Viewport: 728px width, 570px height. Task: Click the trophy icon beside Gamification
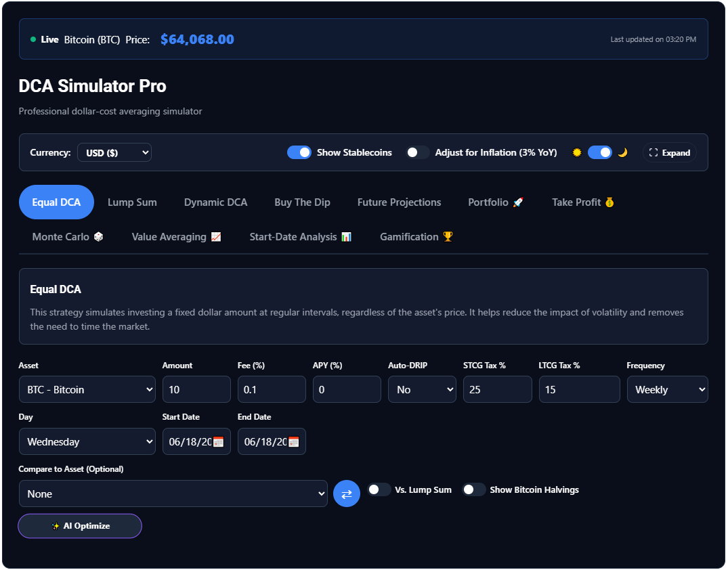click(x=448, y=237)
